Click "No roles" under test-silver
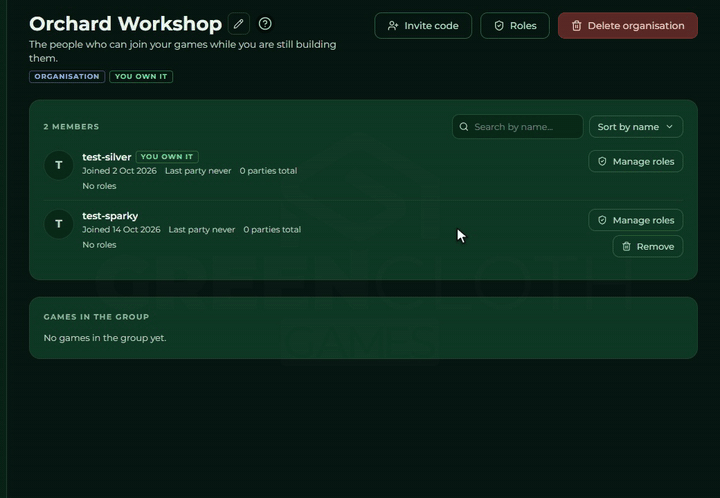Image resolution: width=720 pixels, height=498 pixels. 99,186
